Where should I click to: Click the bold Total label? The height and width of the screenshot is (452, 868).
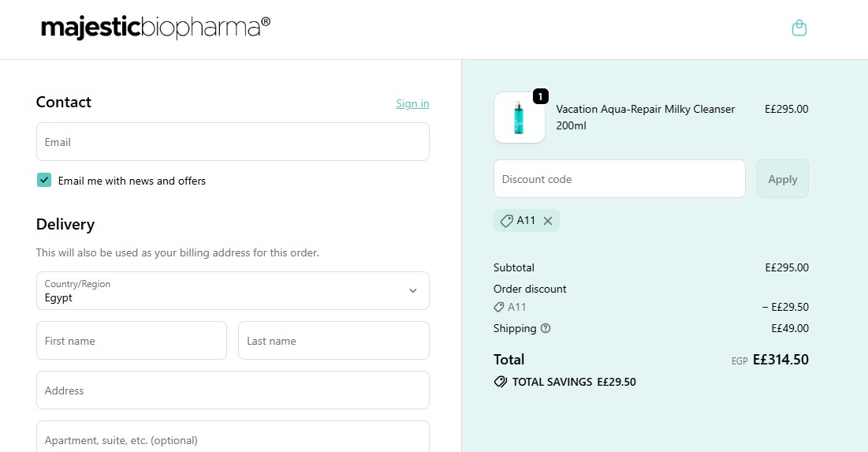click(x=509, y=360)
